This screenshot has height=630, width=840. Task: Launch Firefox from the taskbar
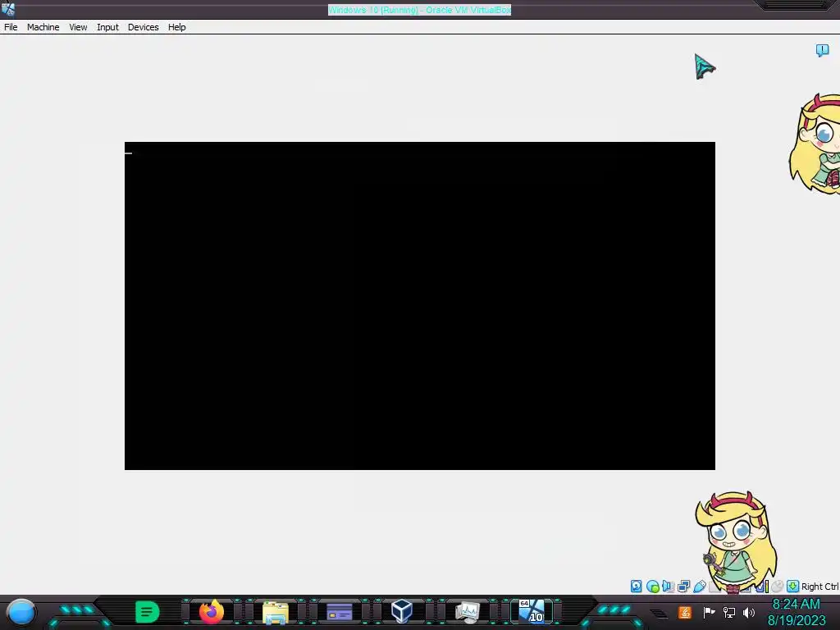click(212, 612)
